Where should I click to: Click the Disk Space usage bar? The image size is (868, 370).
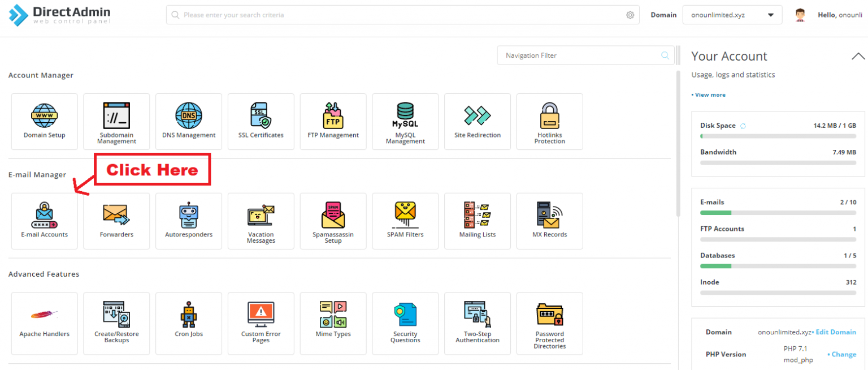click(778, 136)
